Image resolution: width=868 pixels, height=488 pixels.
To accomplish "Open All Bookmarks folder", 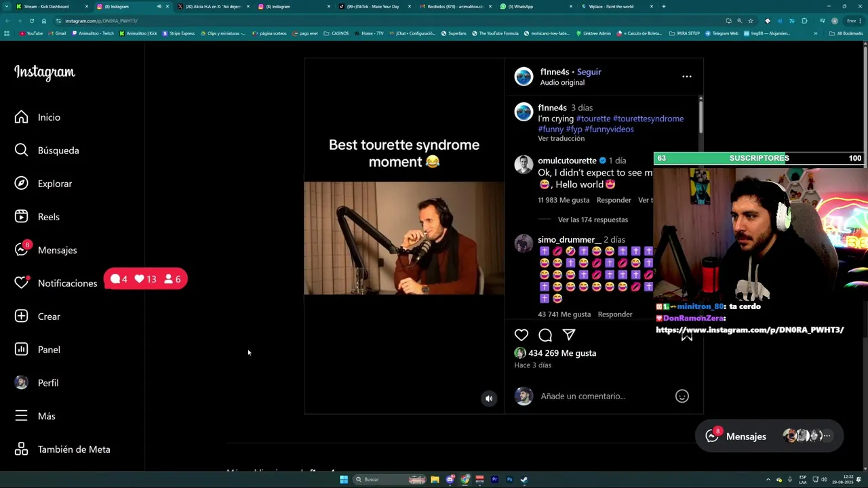I will coord(846,33).
